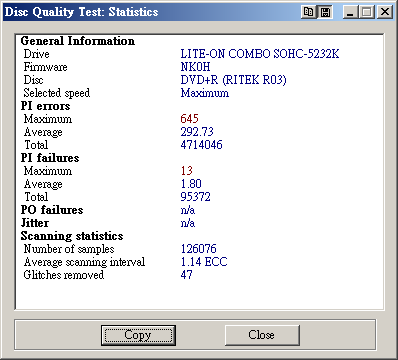
Task: Click the PI errors heading
Action: coord(45,106)
